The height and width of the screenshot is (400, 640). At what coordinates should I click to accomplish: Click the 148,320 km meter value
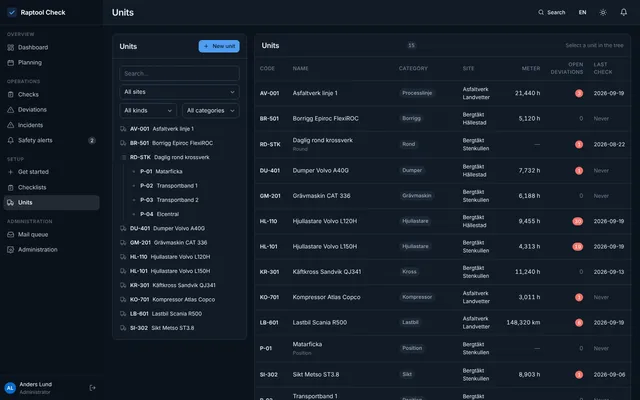click(x=523, y=322)
